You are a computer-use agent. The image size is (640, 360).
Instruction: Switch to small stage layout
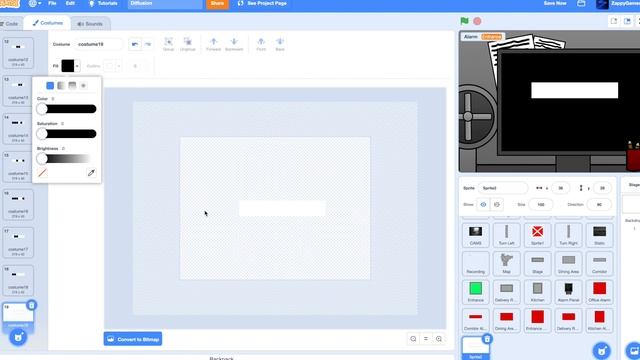[x=614, y=21]
